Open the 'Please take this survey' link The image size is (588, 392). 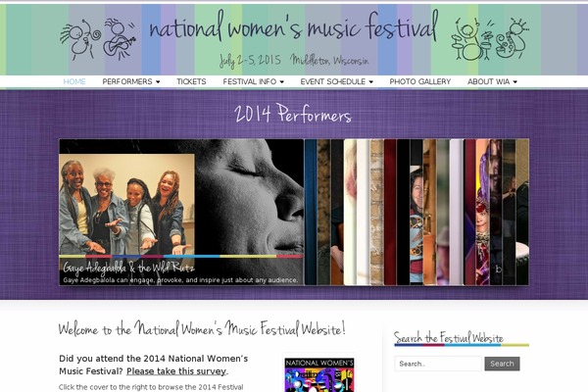pyautogui.click(x=176, y=371)
